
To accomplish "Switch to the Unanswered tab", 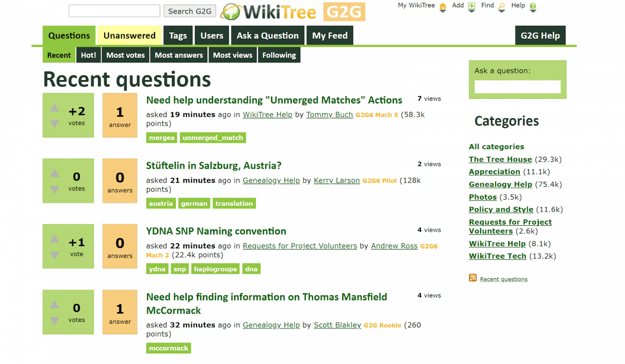I will (129, 35).
